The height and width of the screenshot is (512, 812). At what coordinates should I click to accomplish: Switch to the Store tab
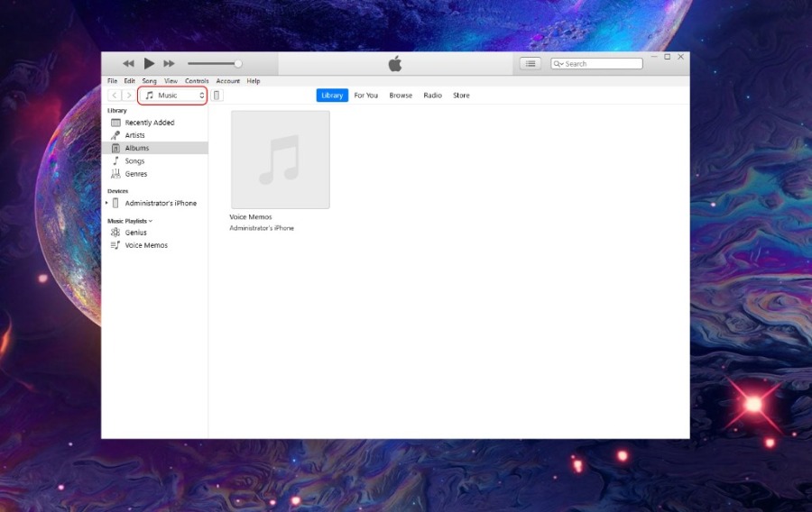point(461,96)
